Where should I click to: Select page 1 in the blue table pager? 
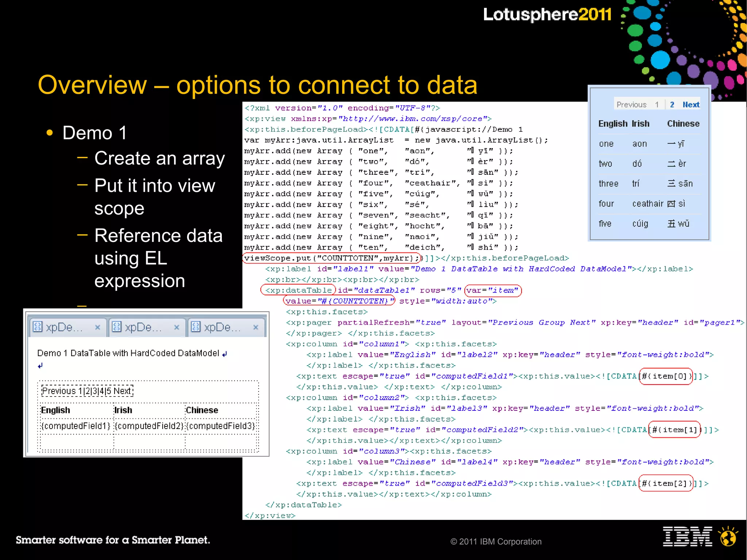pyautogui.click(x=657, y=105)
